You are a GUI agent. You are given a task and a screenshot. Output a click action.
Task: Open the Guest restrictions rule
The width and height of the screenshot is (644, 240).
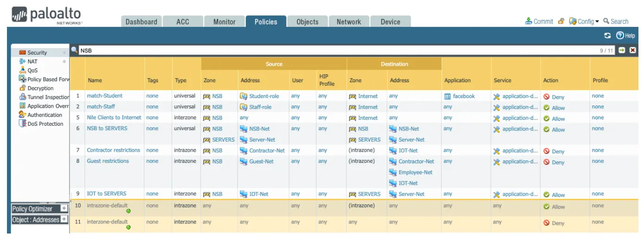pyautogui.click(x=108, y=161)
